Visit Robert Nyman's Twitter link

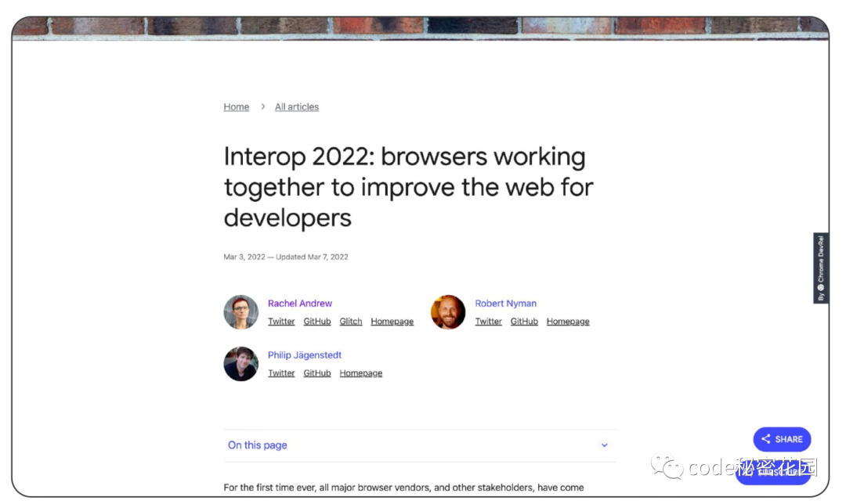[488, 322]
